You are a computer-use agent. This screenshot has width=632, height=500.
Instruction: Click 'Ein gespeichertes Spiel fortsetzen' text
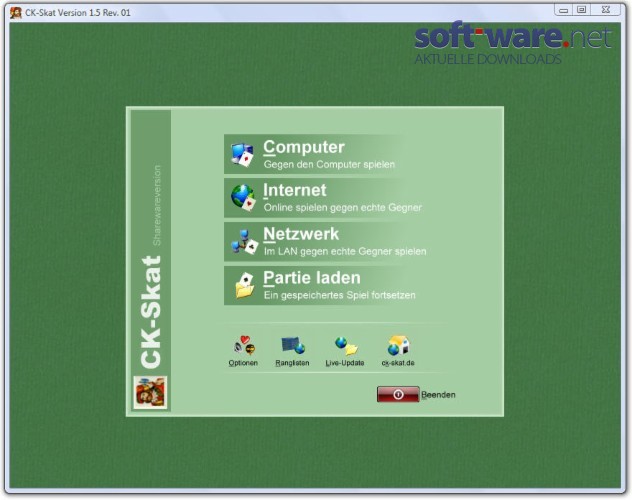click(x=339, y=295)
